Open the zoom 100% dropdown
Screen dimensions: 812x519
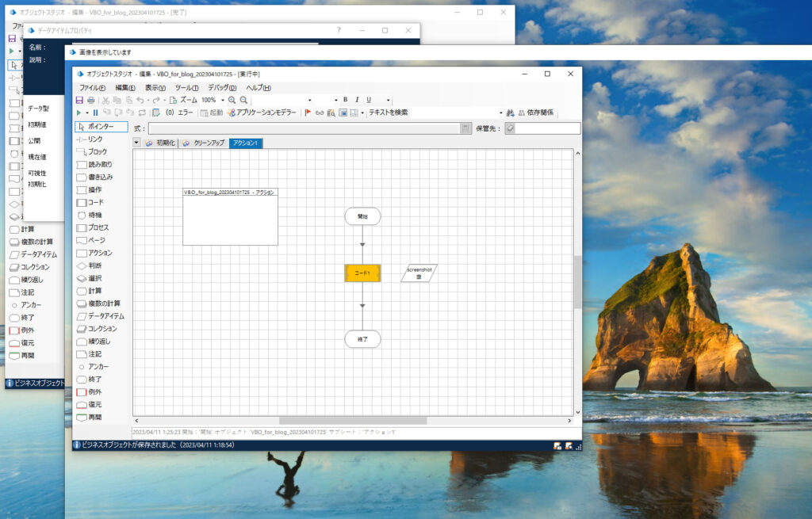(x=221, y=100)
